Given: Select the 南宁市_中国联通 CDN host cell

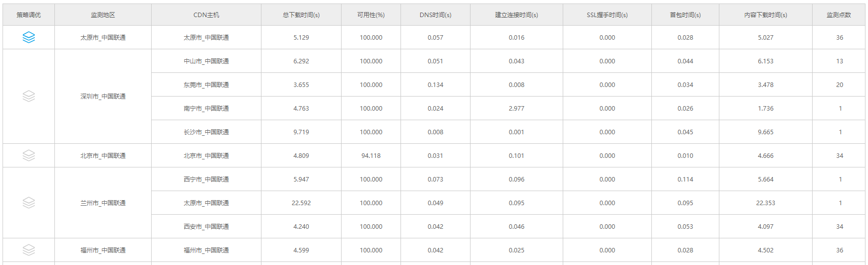Looking at the screenshot, I should (206, 108).
